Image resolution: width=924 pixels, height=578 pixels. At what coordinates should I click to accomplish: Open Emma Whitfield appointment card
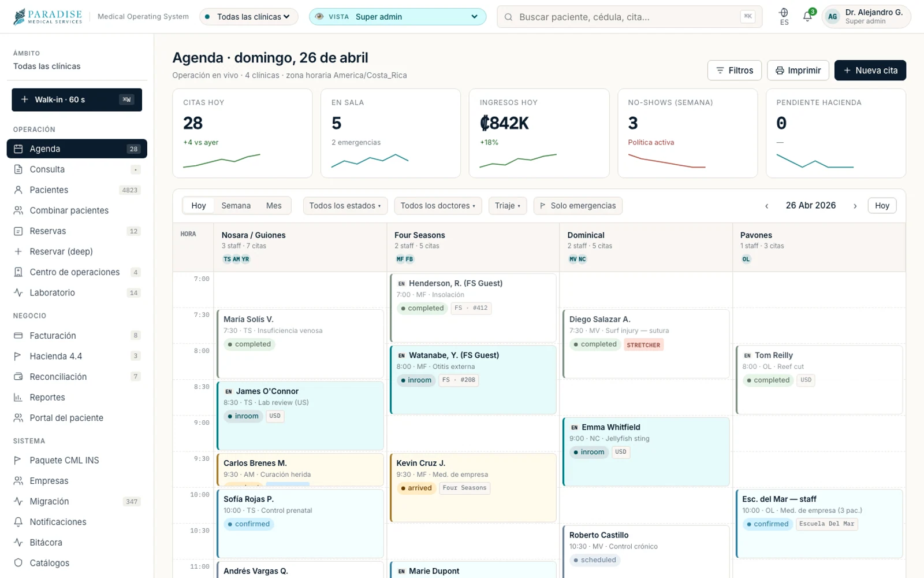point(646,451)
